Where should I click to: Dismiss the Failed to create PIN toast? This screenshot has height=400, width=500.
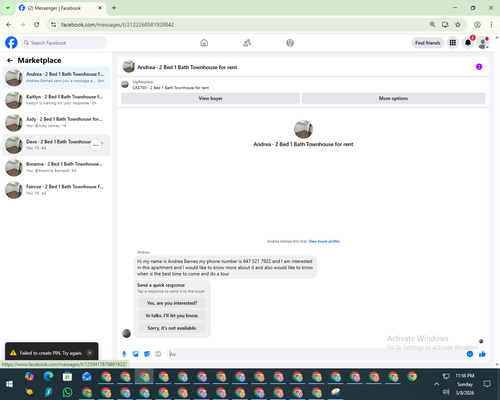(90, 353)
